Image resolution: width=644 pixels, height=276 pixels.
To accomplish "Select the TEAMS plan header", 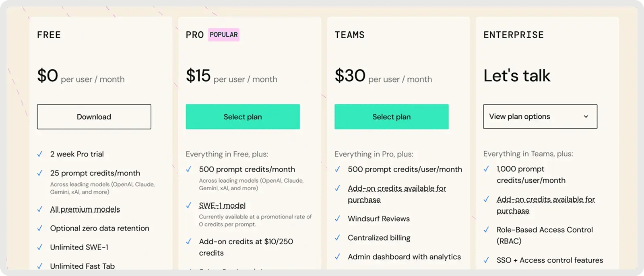I will [x=349, y=35].
